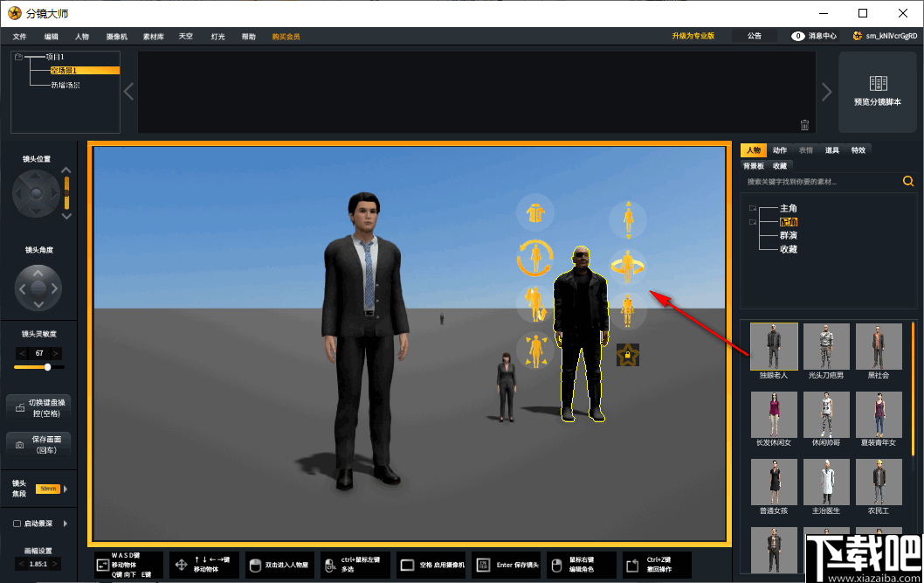Open the 编辑 menu
The height and width of the screenshot is (583, 924).
tap(52, 37)
